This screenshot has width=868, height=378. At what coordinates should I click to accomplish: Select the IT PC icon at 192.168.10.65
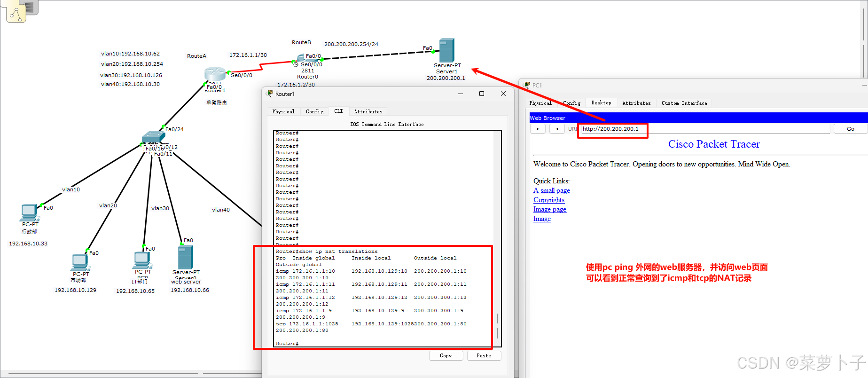[142, 260]
